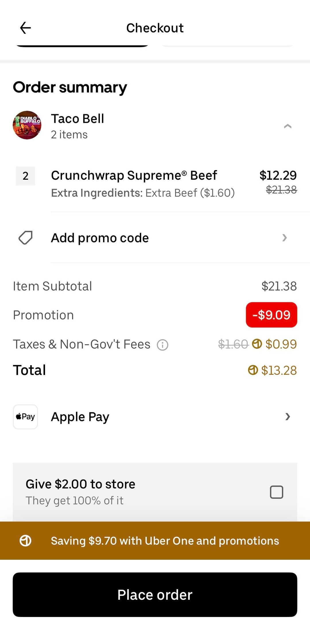Collapse the Taco Bell items list
The width and height of the screenshot is (310, 644).
click(x=287, y=126)
